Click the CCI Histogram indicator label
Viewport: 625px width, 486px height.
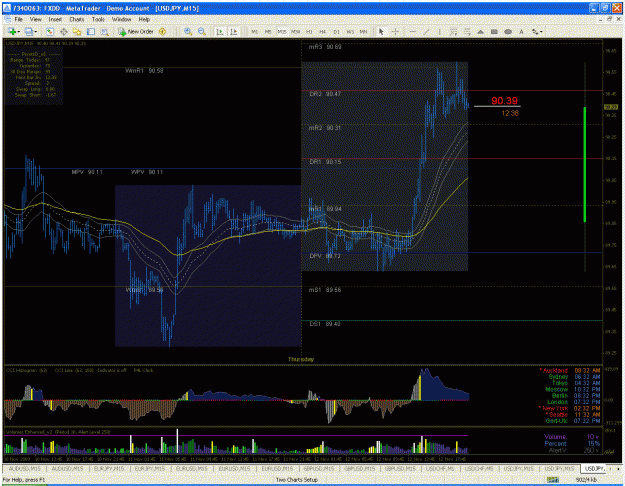[27, 370]
